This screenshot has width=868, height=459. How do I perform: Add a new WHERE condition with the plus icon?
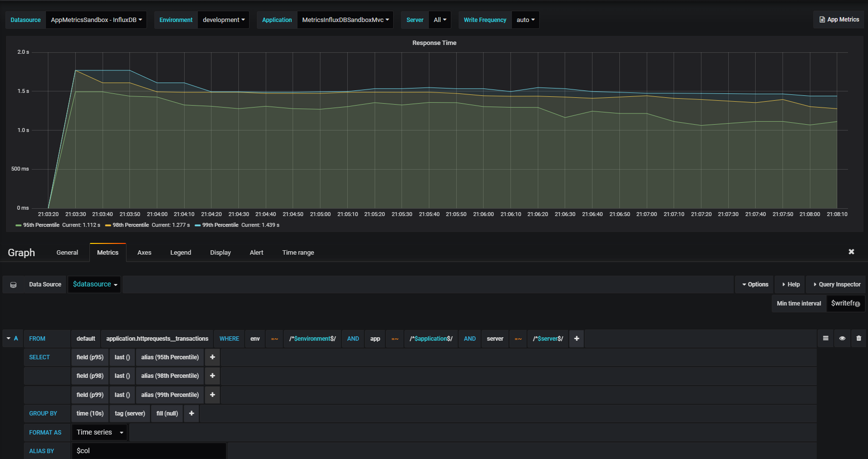pos(576,338)
